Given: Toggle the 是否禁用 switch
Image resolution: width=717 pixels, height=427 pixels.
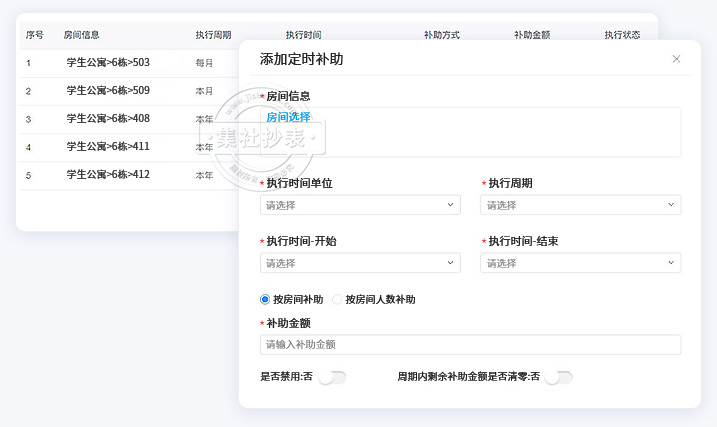Looking at the screenshot, I should tap(332, 377).
